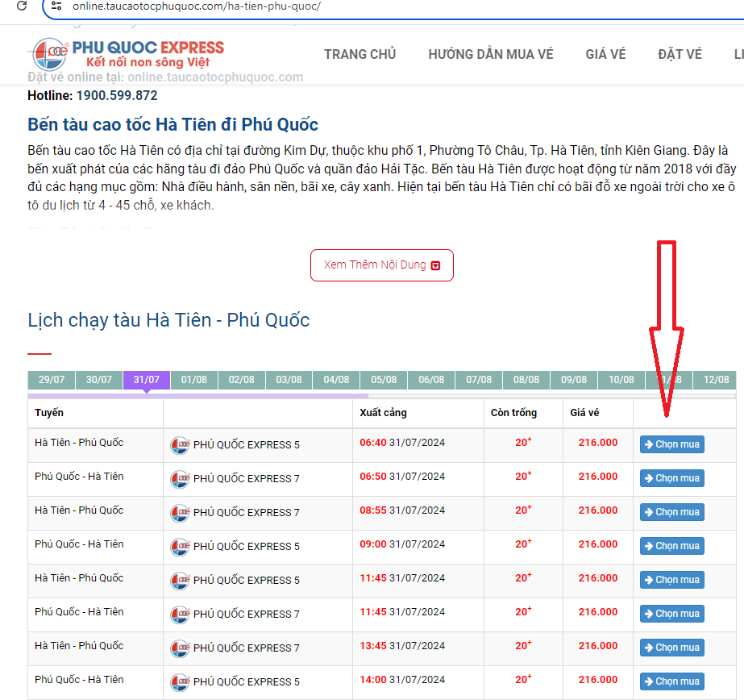Select the 02/08 date tab
The height and width of the screenshot is (700, 744).
(242, 380)
